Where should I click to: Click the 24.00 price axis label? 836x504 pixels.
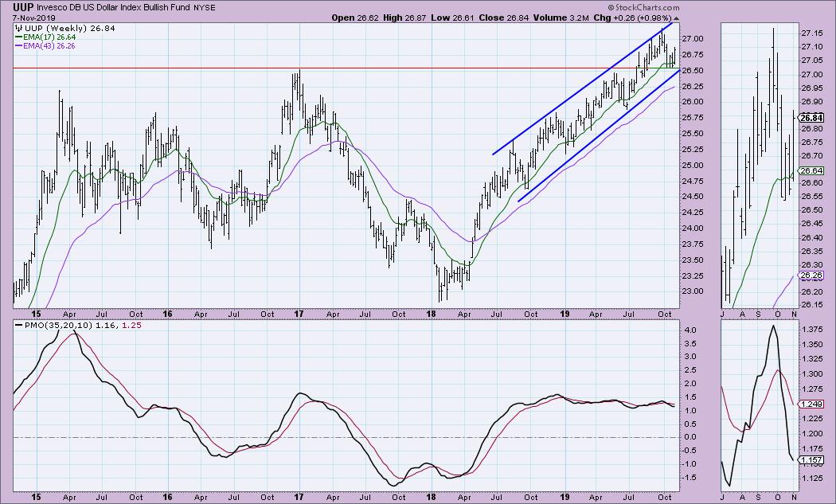[692, 229]
